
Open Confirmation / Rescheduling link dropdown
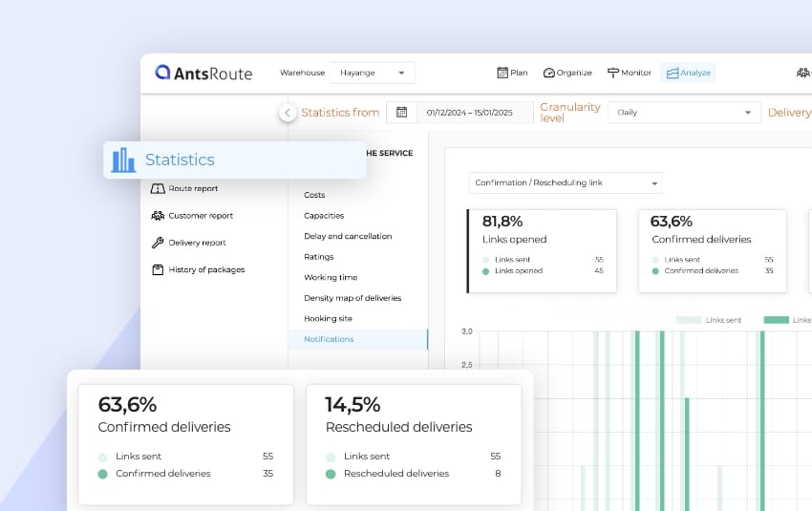[566, 182]
